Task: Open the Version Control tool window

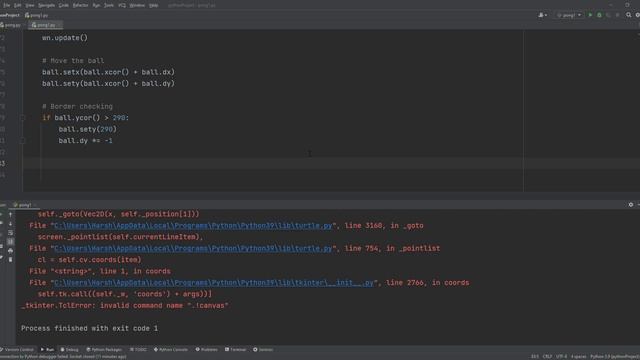Action: click(17, 350)
